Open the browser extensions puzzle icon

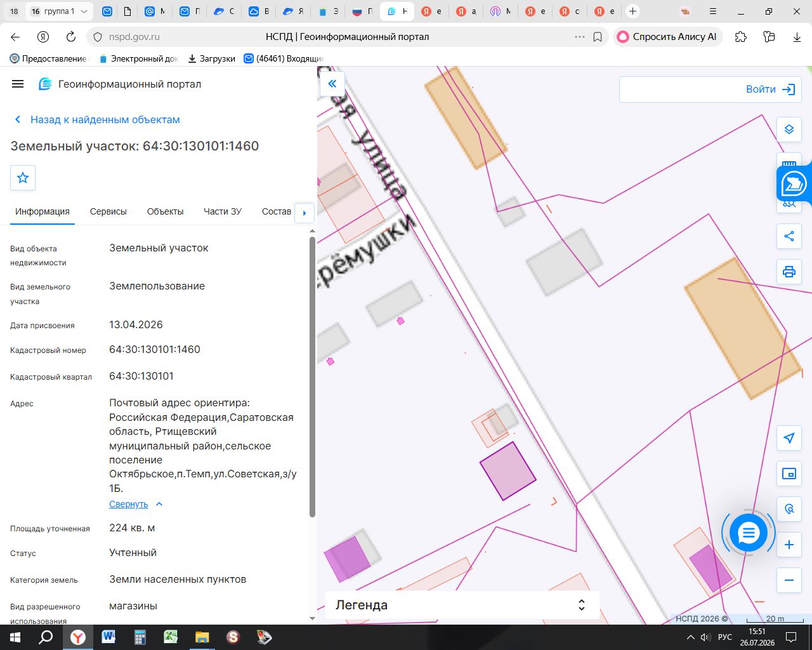pos(741,37)
